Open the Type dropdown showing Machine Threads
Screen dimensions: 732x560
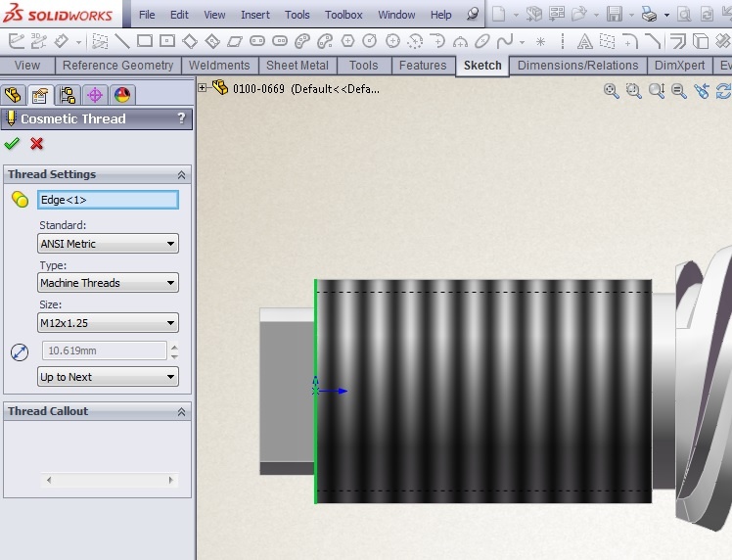click(108, 283)
